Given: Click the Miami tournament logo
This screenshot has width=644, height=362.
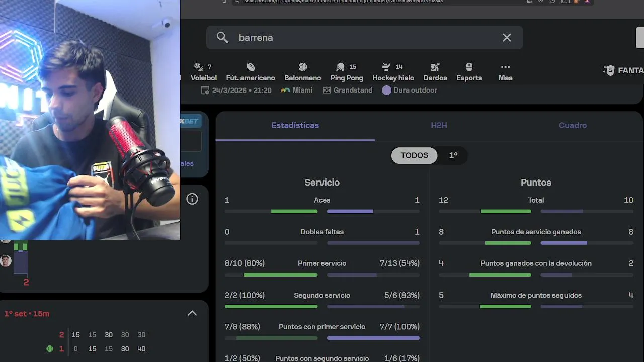Looking at the screenshot, I should (286, 90).
